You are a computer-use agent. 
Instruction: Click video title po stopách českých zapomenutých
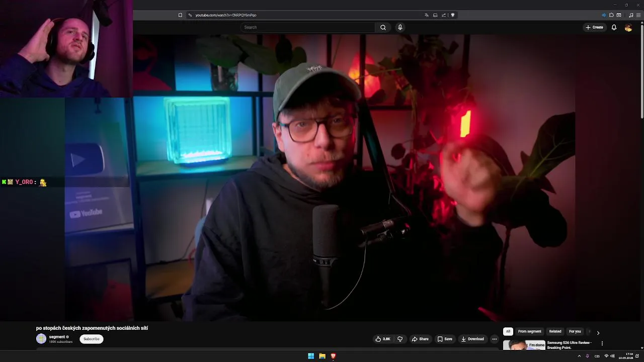tap(92, 328)
